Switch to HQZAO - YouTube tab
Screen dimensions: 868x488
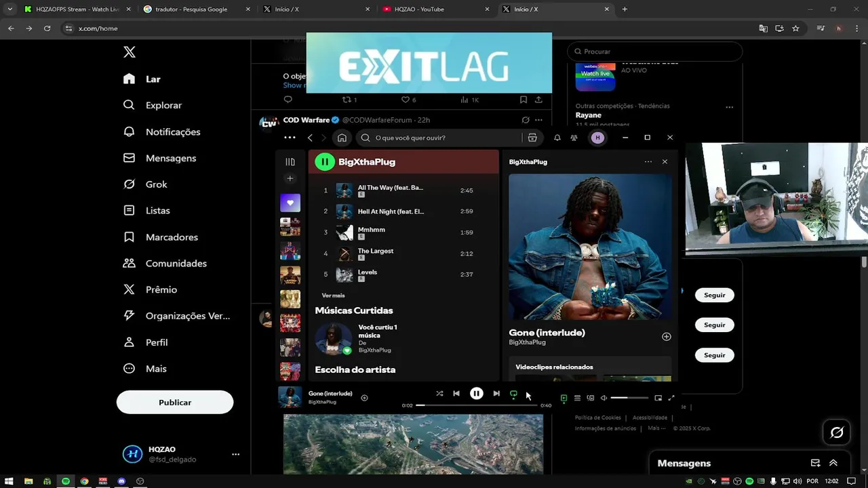tap(436, 9)
